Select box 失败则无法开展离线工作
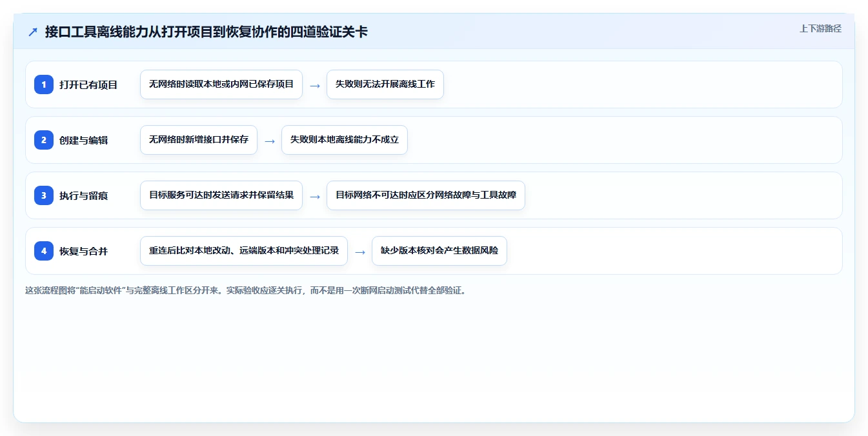868x436 pixels. tap(385, 84)
